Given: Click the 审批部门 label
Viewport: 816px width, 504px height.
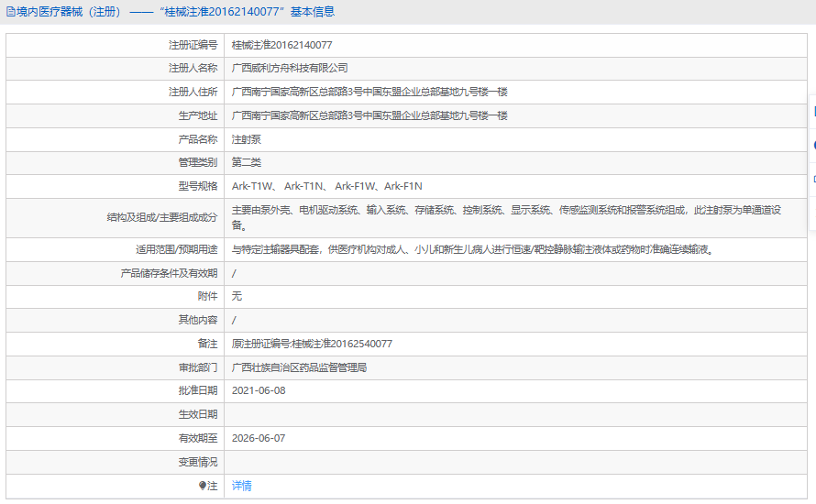Looking at the screenshot, I should pyautogui.click(x=198, y=367).
